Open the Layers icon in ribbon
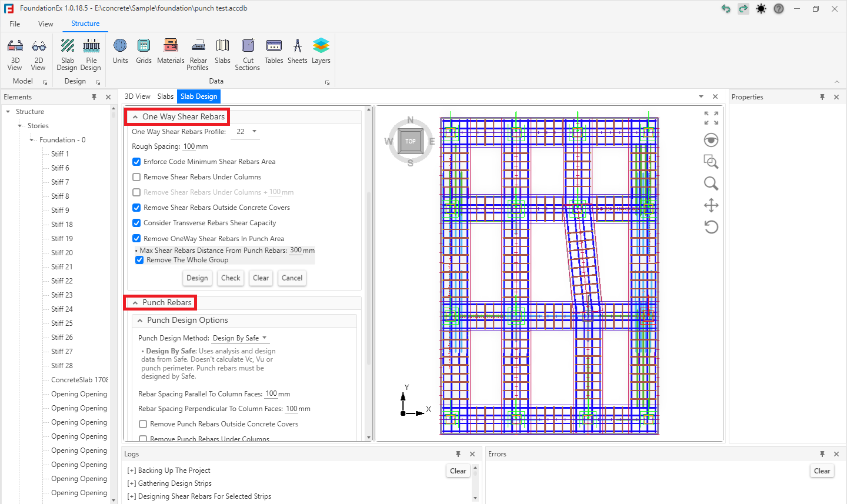This screenshot has height=504, width=847. pos(321,51)
